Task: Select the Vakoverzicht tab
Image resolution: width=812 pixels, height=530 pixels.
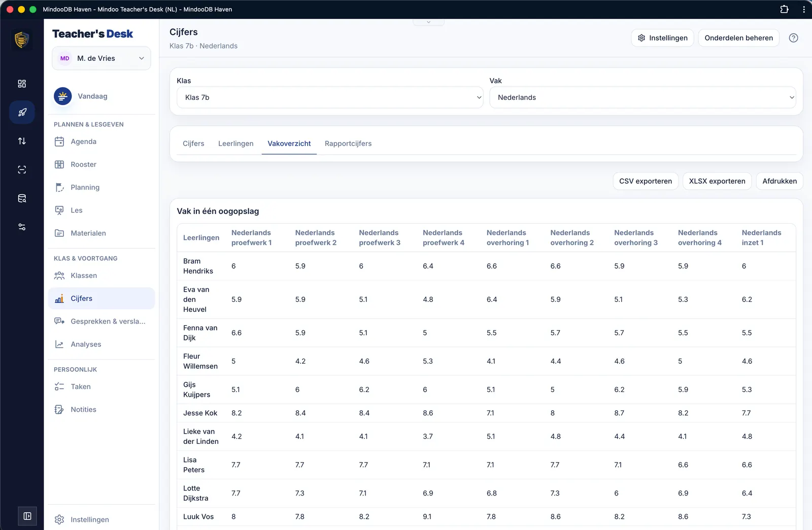Action: click(289, 144)
